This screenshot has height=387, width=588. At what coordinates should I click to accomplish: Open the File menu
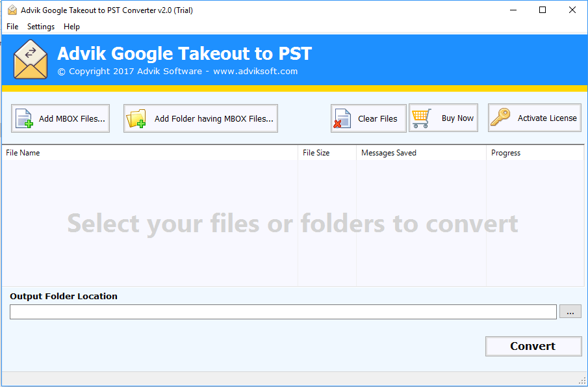(x=12, y=27)
